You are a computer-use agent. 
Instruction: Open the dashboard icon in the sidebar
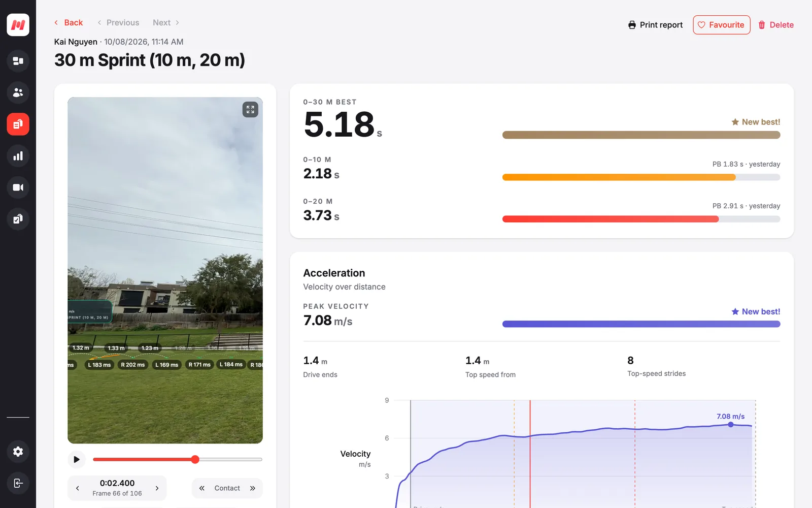(18, 61)
